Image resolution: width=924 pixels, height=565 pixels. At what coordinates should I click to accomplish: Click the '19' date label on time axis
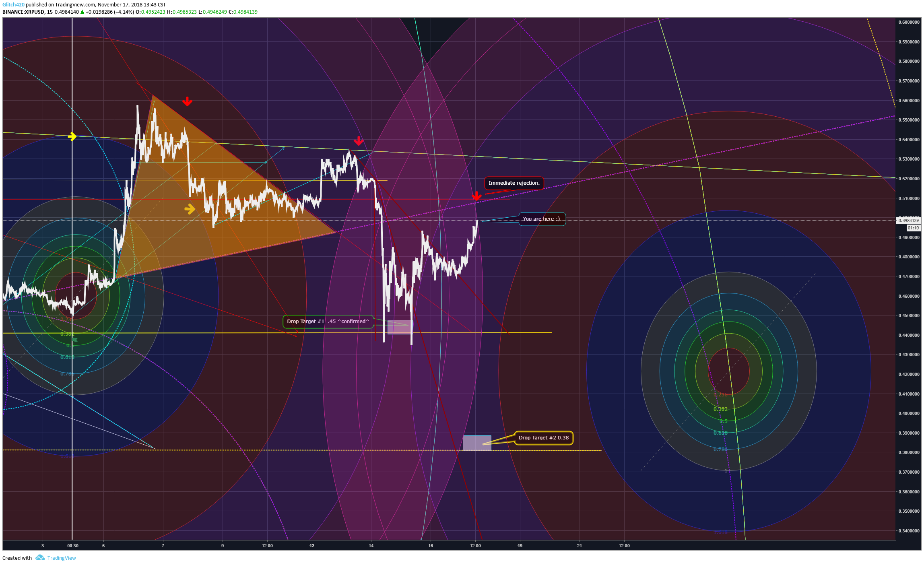(520, 546)
